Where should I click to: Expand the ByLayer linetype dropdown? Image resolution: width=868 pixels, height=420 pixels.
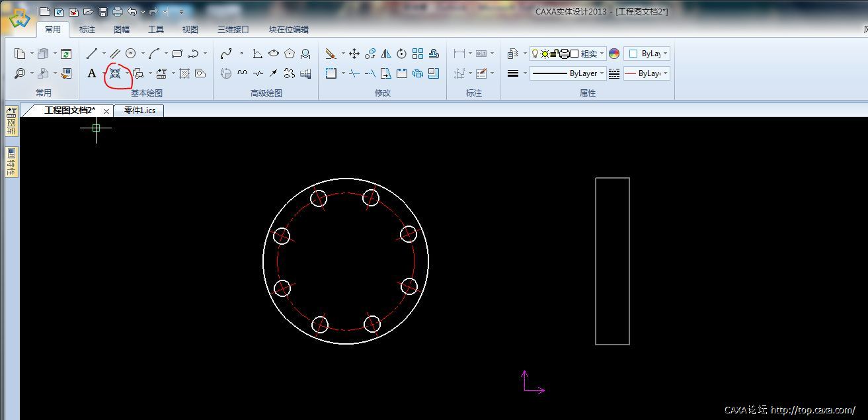click(602, 73)
